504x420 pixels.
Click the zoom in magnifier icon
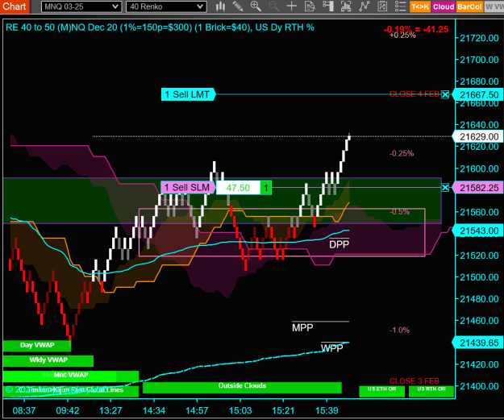256,6
